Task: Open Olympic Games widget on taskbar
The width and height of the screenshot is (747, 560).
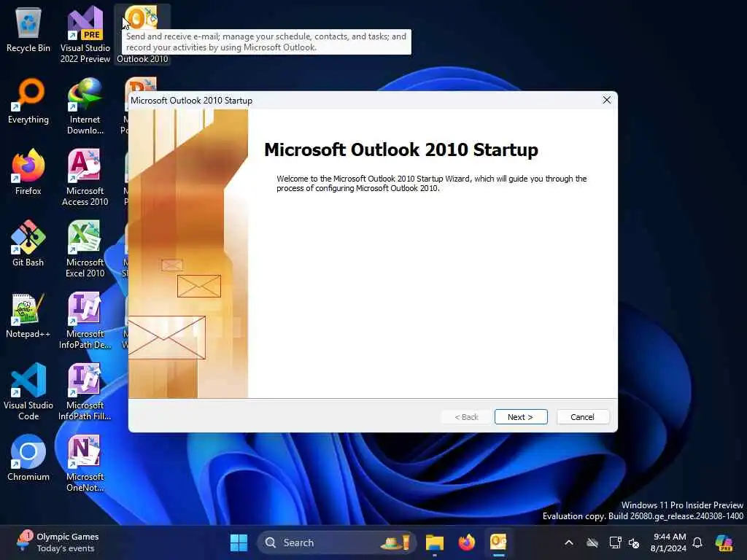Action: point(57,542)
